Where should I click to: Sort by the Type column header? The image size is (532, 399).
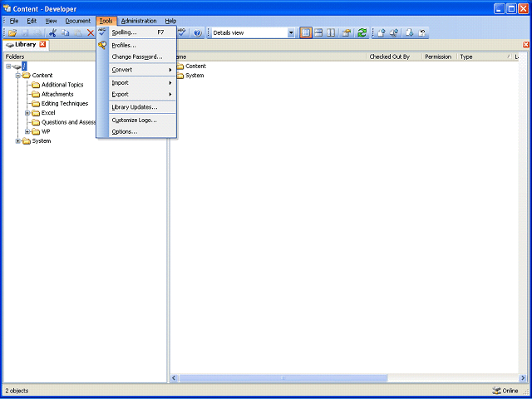(485, 57)
